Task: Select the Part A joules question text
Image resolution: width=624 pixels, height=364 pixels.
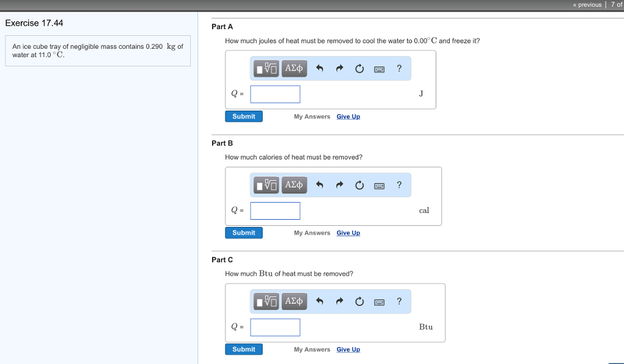Action: tap(352, 41)
